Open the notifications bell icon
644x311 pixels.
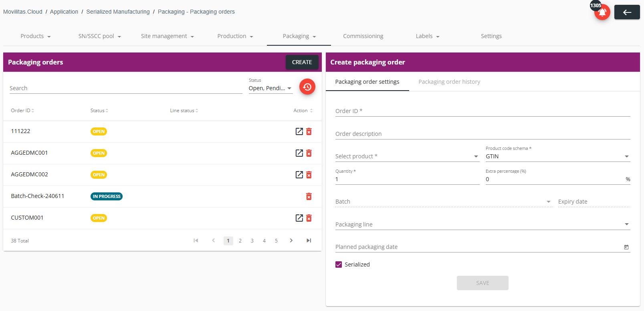(602, 12)
